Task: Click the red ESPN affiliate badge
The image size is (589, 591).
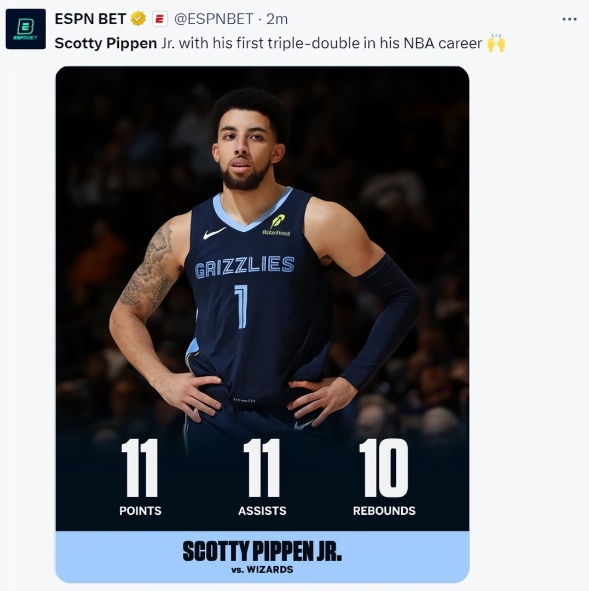Action: click(x=160, y=19)
